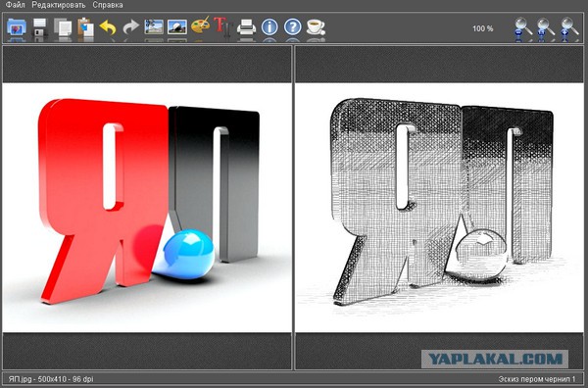Open the Файл menu
Image resolution: width=588 pixels, height=388 pixels.
point(16,5)
